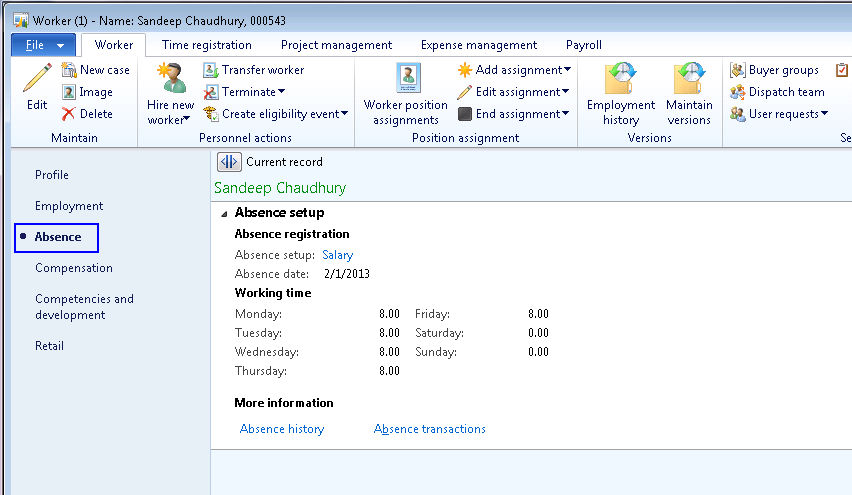Select Compensation in the left navigation
852x495 pixels.
[x=74, y=268]
